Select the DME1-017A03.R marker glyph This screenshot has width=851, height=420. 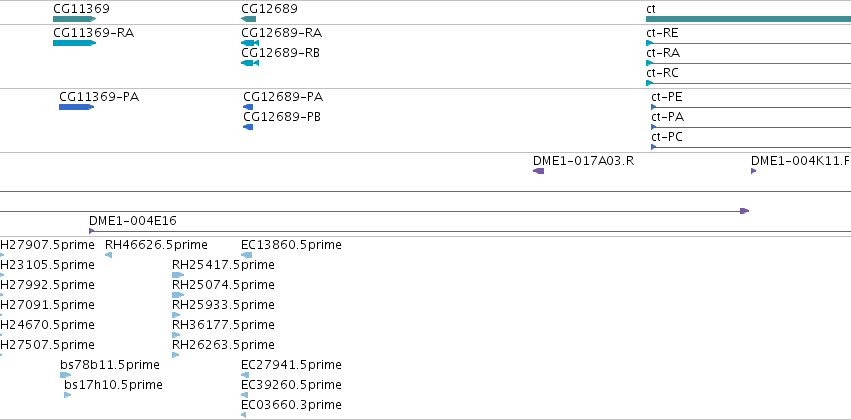538,171
